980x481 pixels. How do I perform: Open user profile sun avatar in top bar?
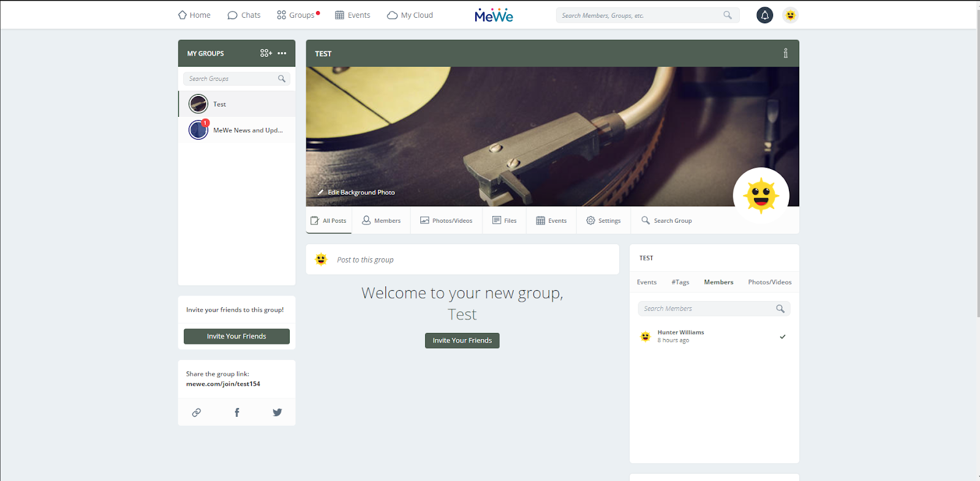coord(790,15)
